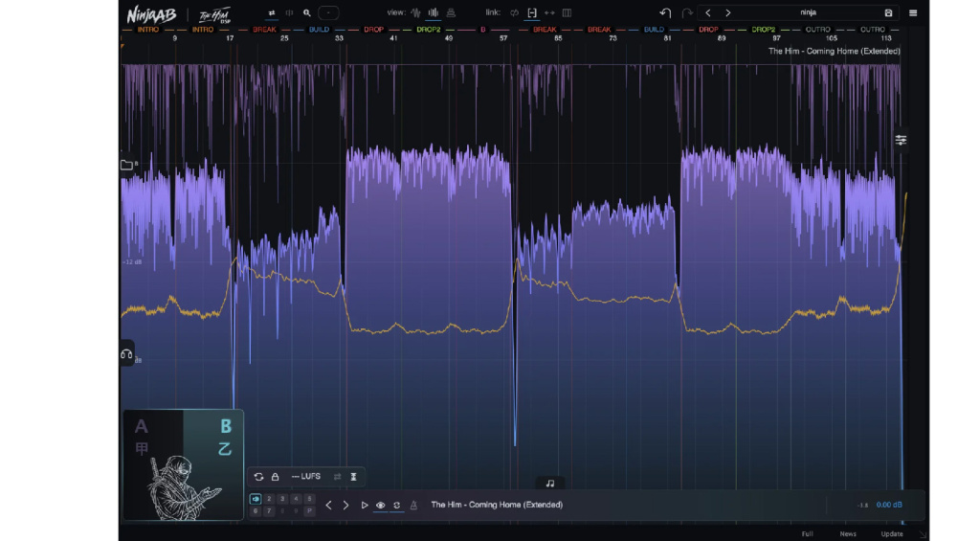This screenshot has width=980, height=541.
Task: Go to previous preset arrow
Action: coord(708,12)
